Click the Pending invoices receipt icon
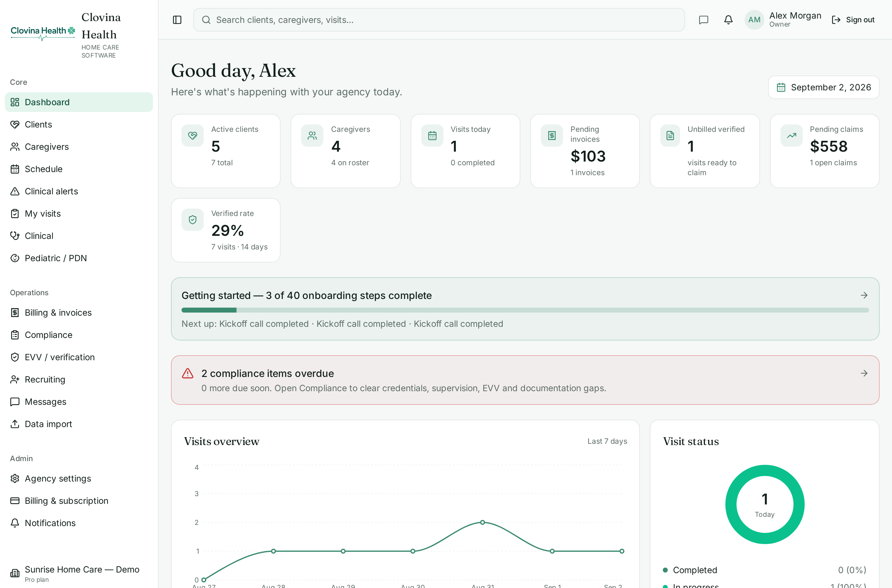Screen dimensions: 892x588 pyautogui.click(x=552, y=135)
